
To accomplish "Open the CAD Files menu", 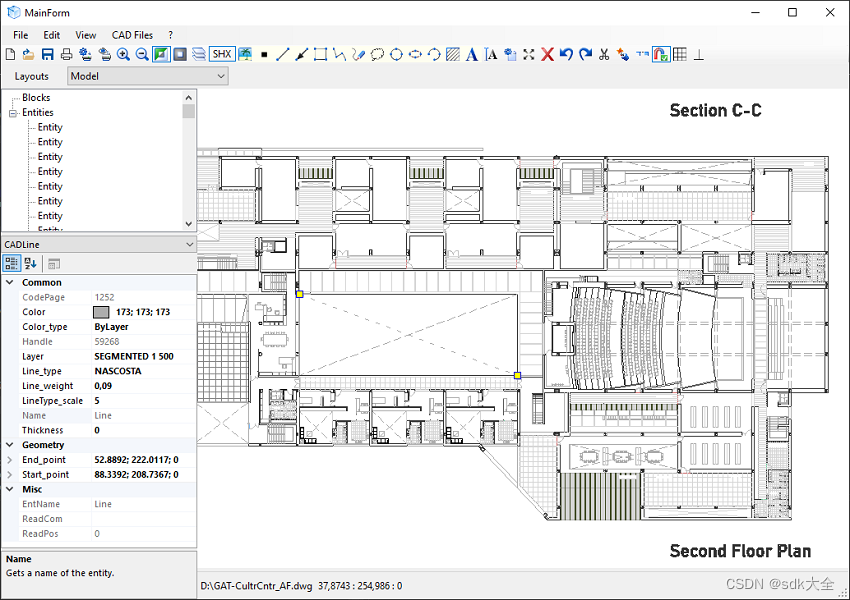I will click(x=132, y=35).
